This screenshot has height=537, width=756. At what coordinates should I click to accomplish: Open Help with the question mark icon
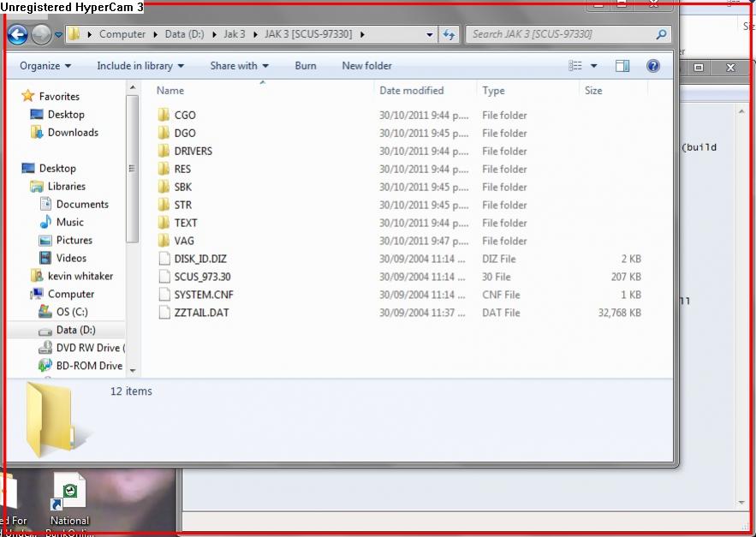(x=652, y=66)
